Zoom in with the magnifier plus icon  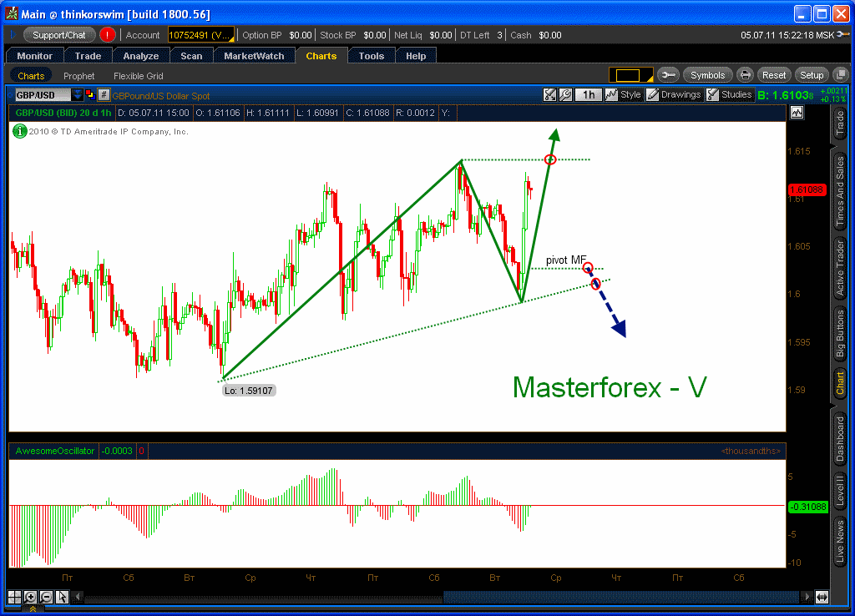(x=30, y=597)
